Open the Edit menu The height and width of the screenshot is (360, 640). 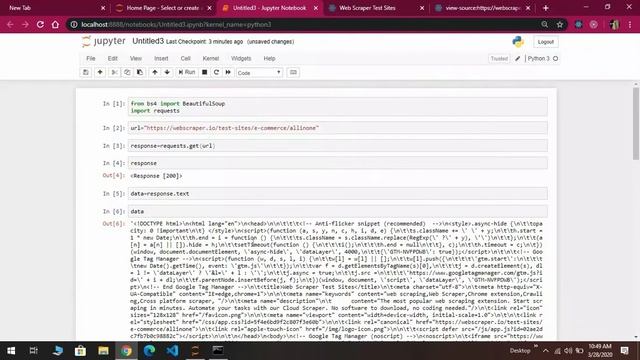(x=113, y=58)
